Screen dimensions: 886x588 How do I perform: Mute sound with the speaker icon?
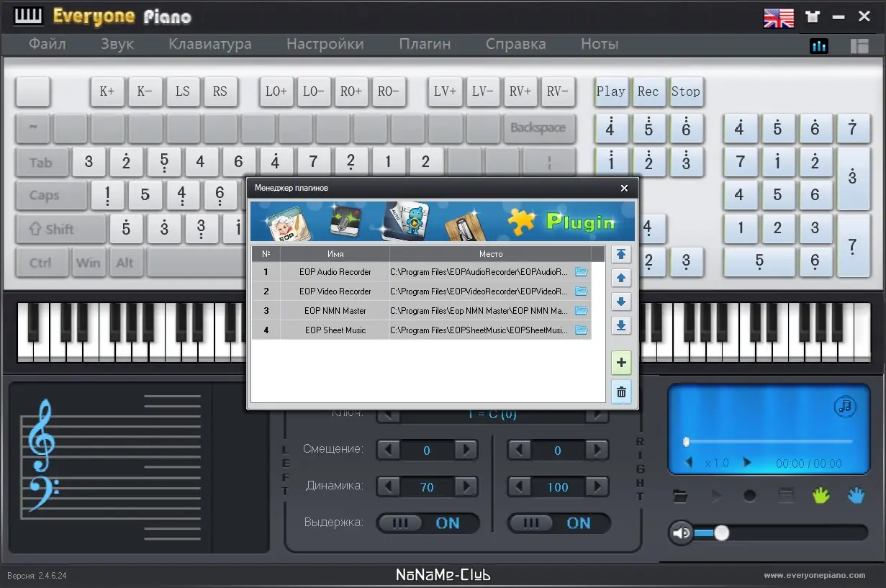point(681,533)
